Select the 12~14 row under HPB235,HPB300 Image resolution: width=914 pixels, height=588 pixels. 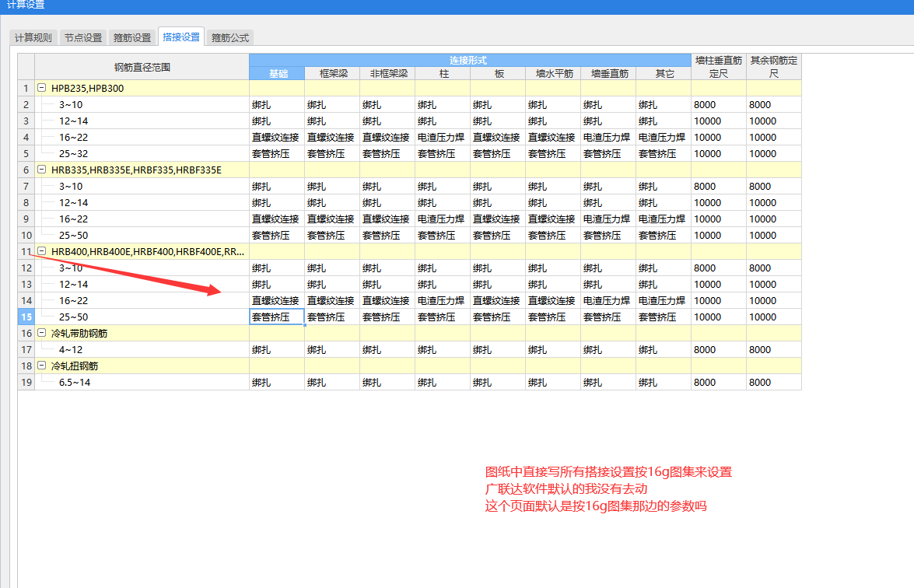tap(142, 121)
